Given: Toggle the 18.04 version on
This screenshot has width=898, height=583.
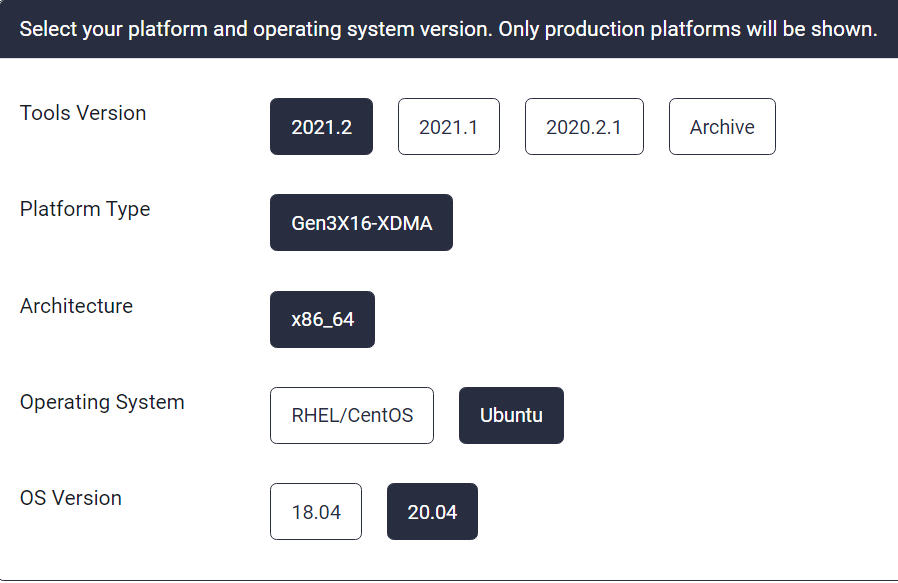Looking at the screenshot, I should (316, 511).
